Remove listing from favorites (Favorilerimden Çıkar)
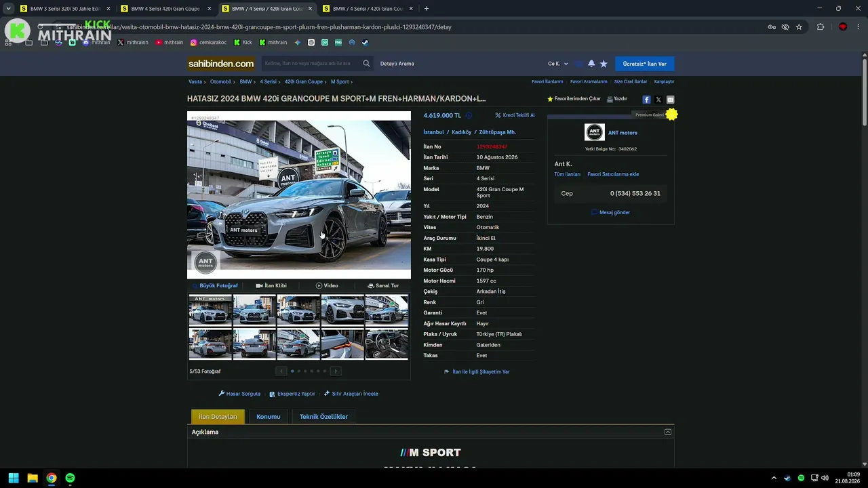The width and height of the screenshot is (868, 488). pos(574,99)
